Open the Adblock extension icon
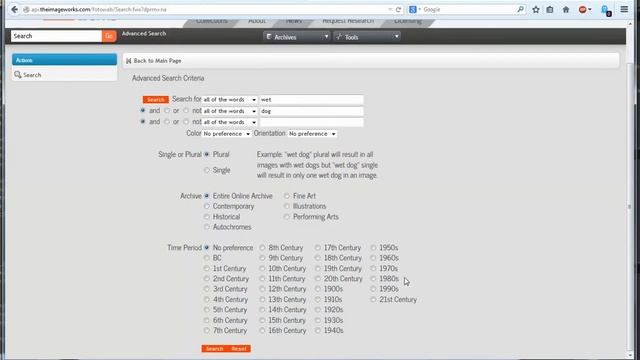 pyautogui.click(x=582, y=9)
